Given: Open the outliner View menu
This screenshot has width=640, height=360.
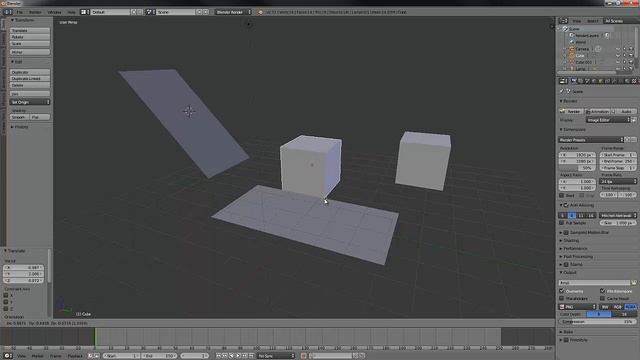Looking at the screenshot, I should (577, 21).
